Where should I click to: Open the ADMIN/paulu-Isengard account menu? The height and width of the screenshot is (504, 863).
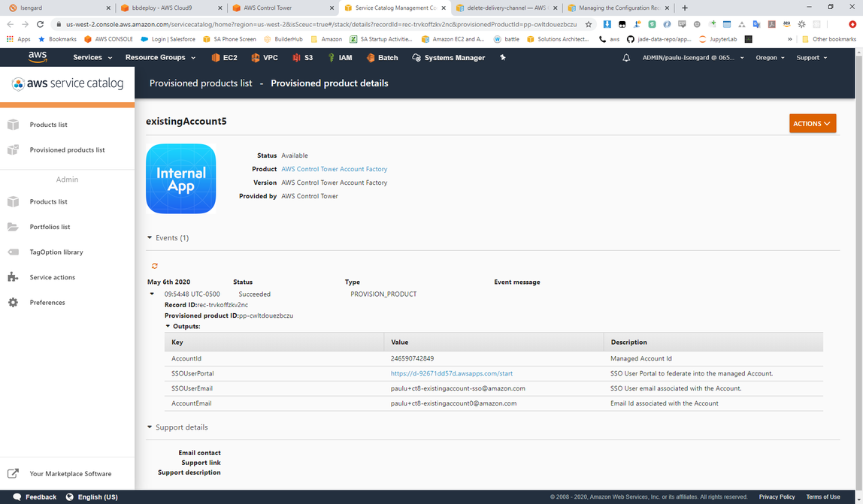click(x=693, y=57)
